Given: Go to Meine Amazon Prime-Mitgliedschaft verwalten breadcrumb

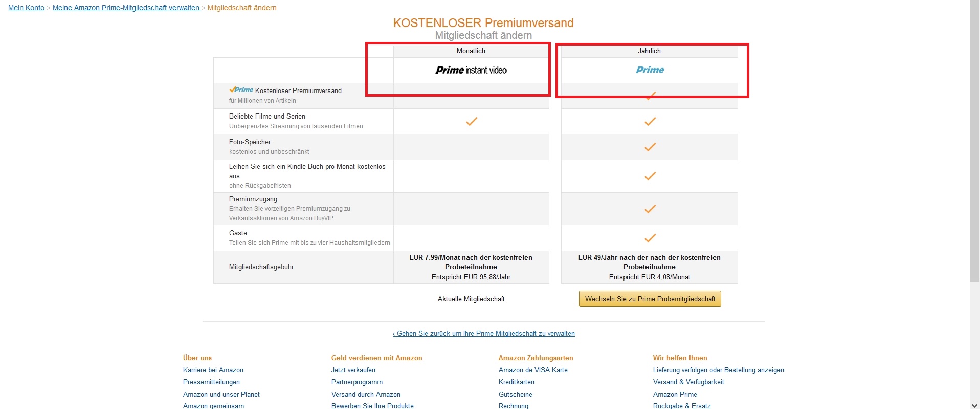Looking at the screenshot, I should point(126,8).
